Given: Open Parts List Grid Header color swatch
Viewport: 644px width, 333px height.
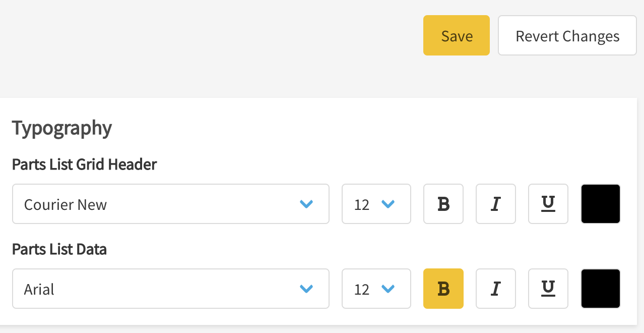Looking at the screenshot, I should point(601,204).
